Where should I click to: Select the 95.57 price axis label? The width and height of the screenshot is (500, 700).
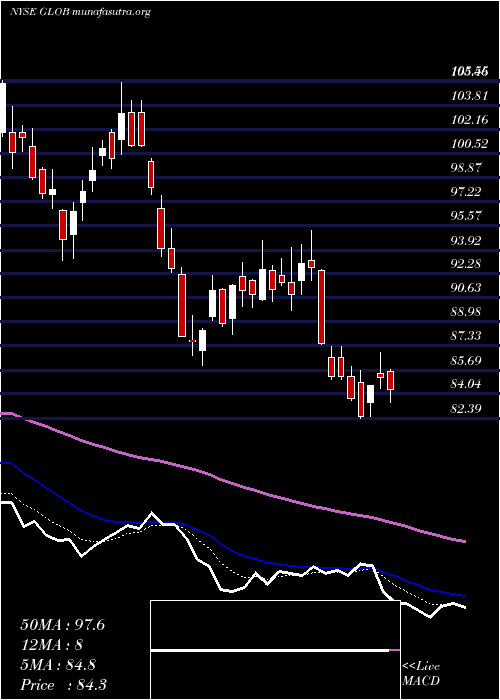466,216
